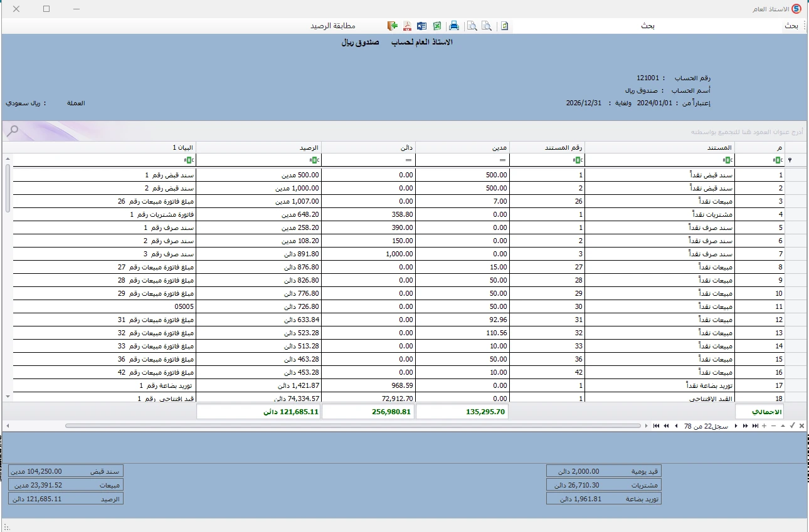This screenshot has height=532, width=809.
Task: Confirm edit with check mark
Action: pos(792,425)
